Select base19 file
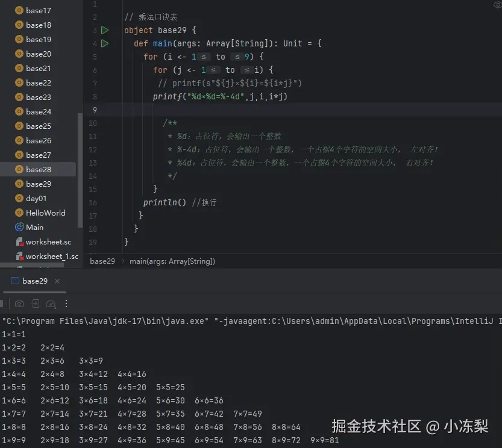The height and width of the screenshot is (448, 502). 39,39
